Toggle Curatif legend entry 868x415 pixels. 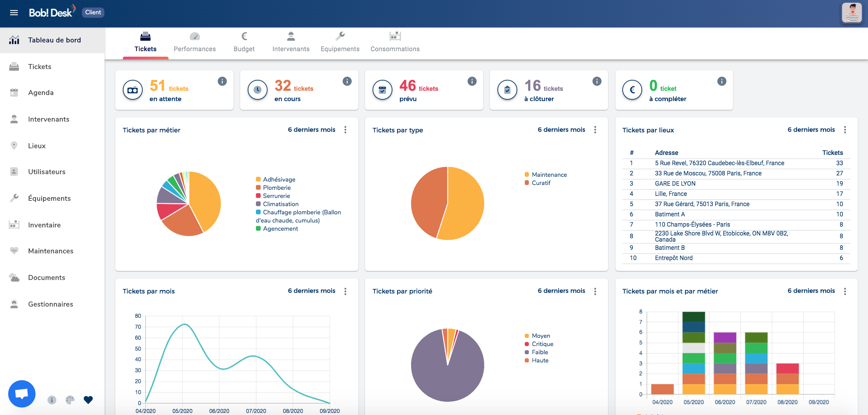click(537, 183)
